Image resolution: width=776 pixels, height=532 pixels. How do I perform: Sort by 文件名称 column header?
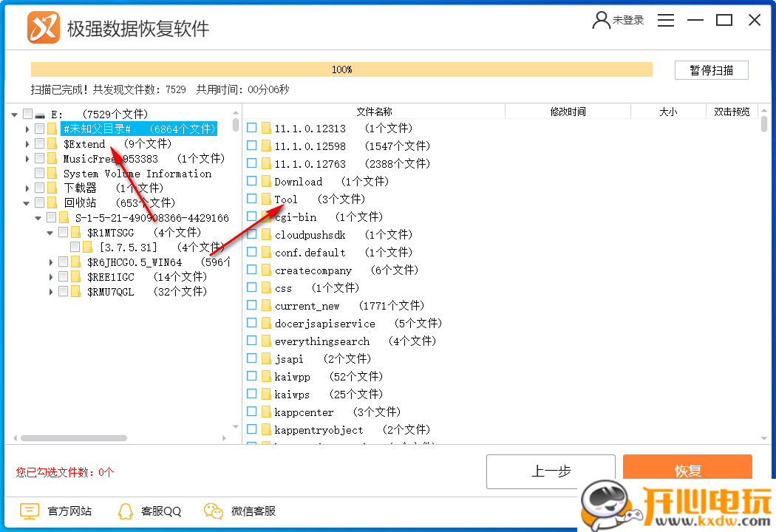pyautogui.click(x=374, y=112)
